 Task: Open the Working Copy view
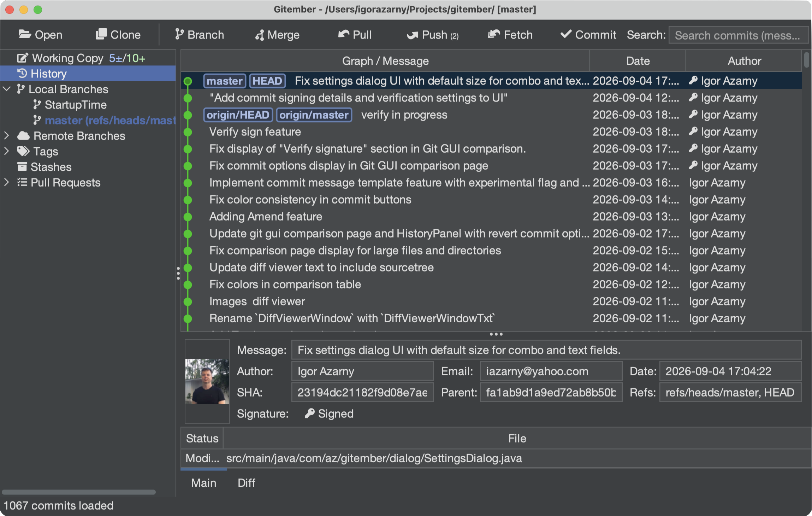pos(88,58)
